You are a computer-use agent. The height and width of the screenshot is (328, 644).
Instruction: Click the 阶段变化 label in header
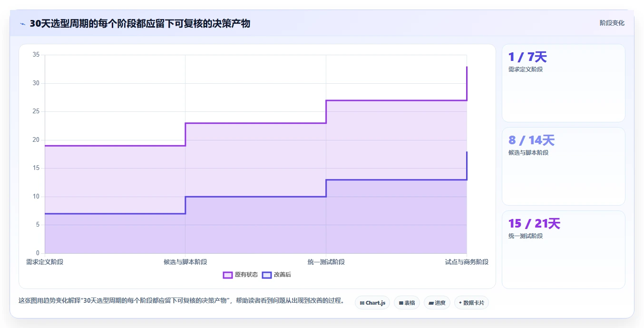click(612, 23)
